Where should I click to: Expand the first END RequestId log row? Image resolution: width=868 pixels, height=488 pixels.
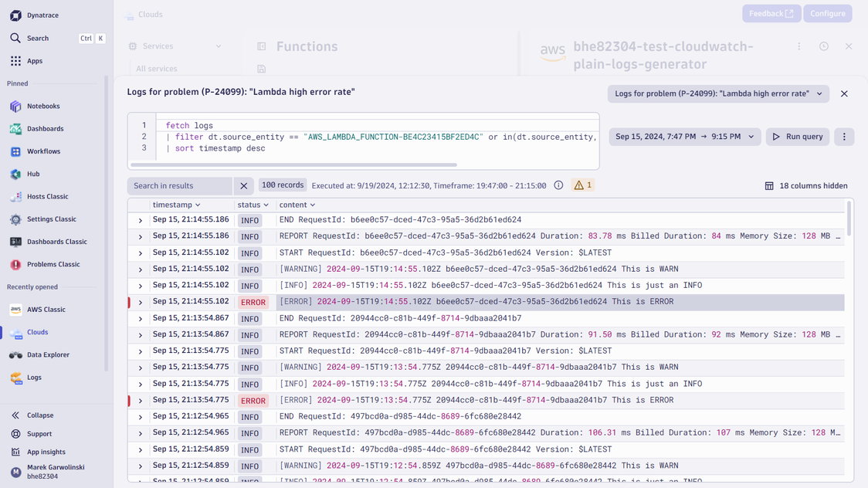tap(141, 221)
